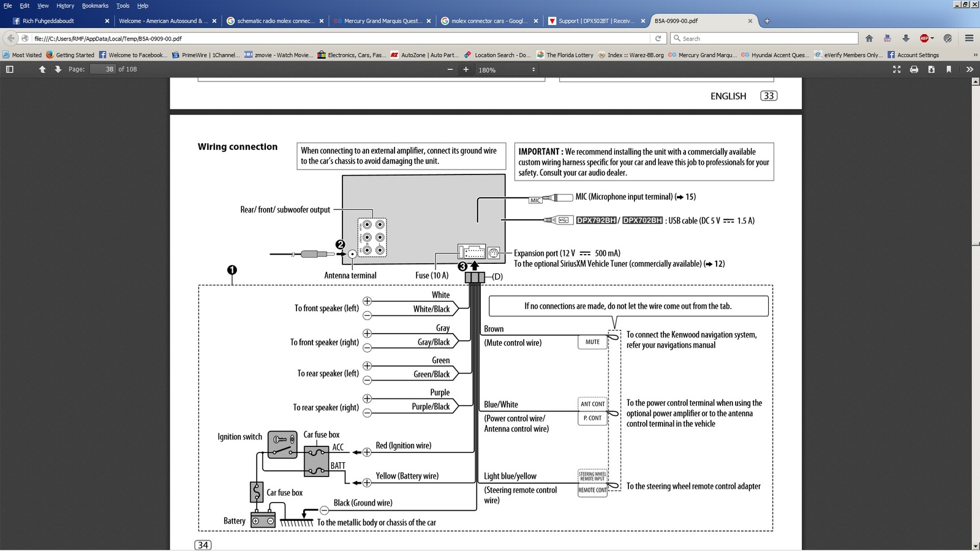Click the page number input field
The height and width of the screenshot is (551, 980).
click(103, 69)
